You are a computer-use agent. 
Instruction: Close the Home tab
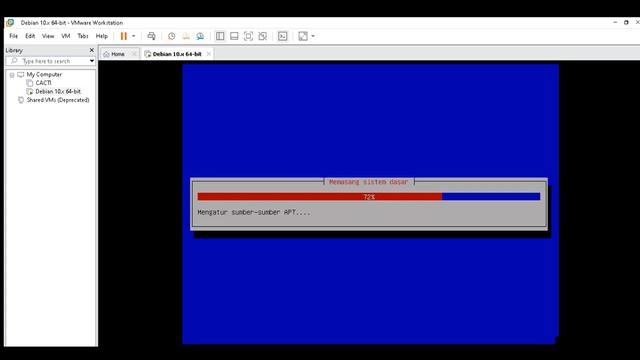click(134, 54)
